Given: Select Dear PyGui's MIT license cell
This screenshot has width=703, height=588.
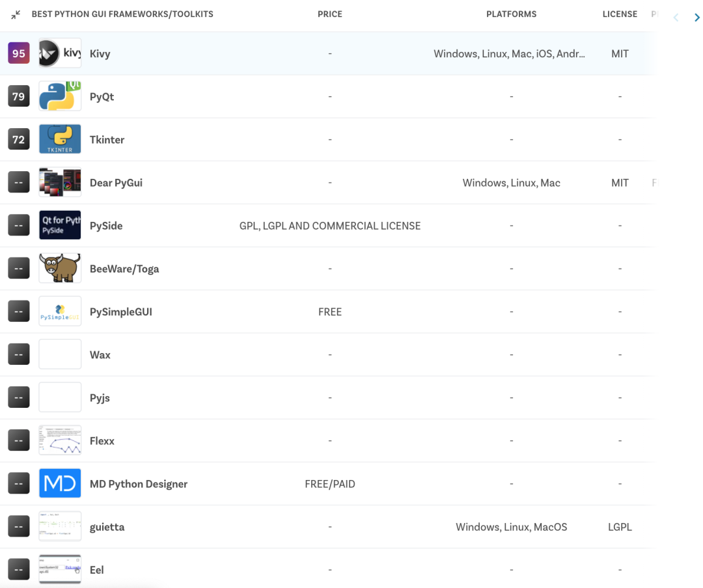Looking at the screenshot, I should point(620,183).
